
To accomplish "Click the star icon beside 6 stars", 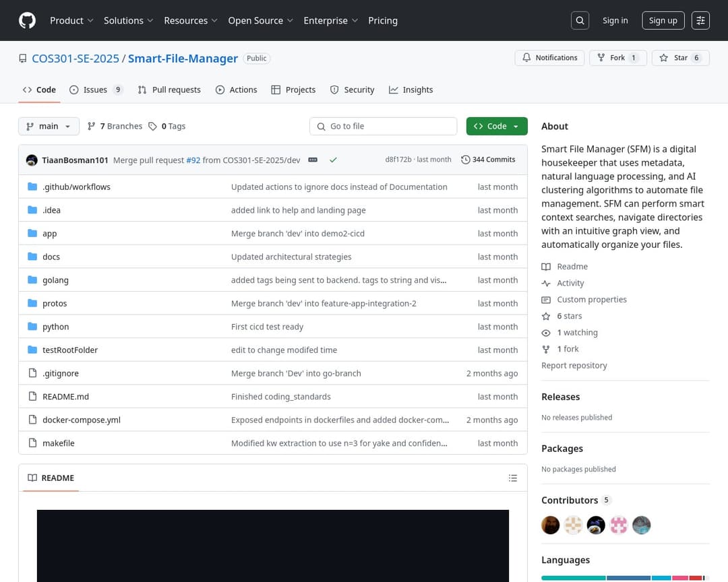I will (546, 316).
